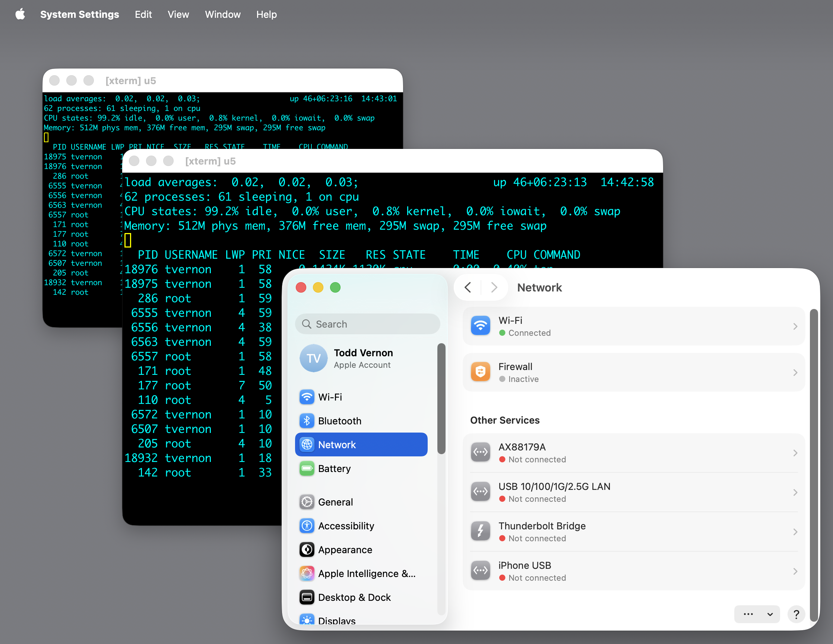The width and height of the screenshot is (833, 644).
Task: Click the TV account avatar
Action: tap(313, 358)
